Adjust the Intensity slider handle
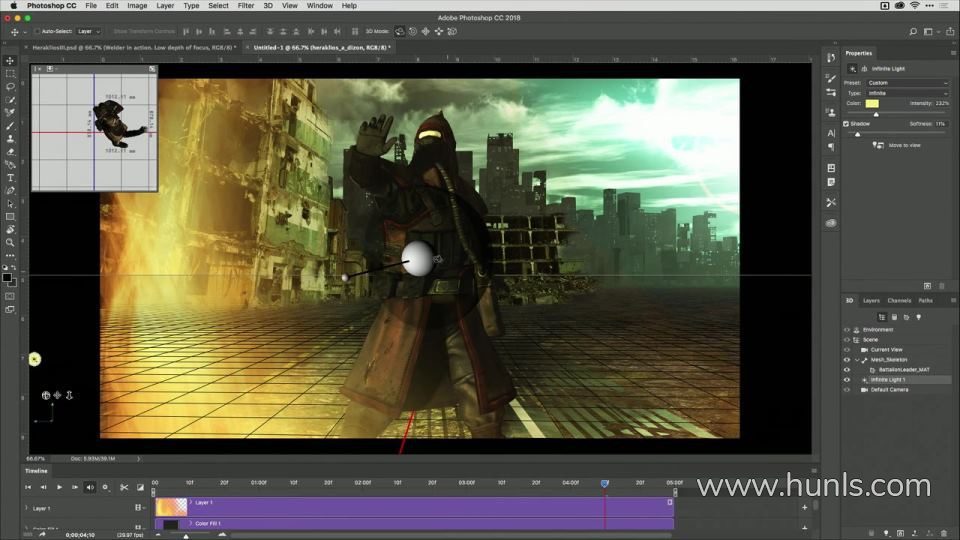The image size is (960, 540). click(876, 114)
